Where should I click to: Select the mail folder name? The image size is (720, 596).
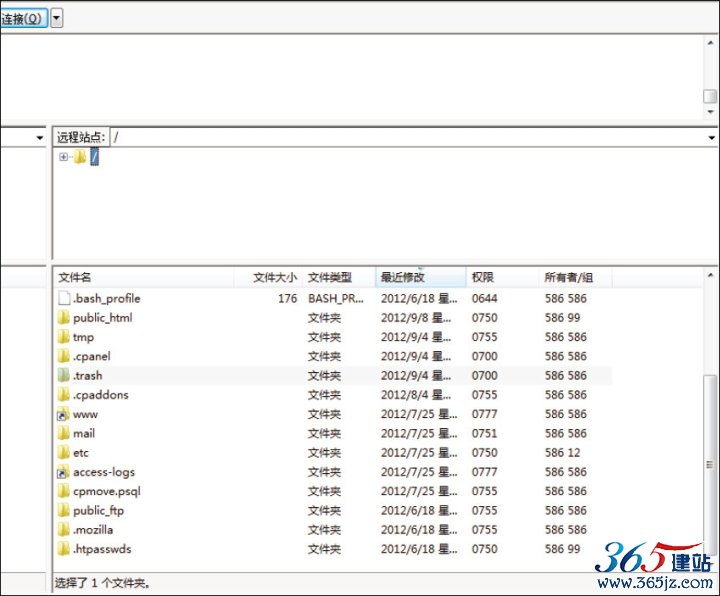point(84,433)
